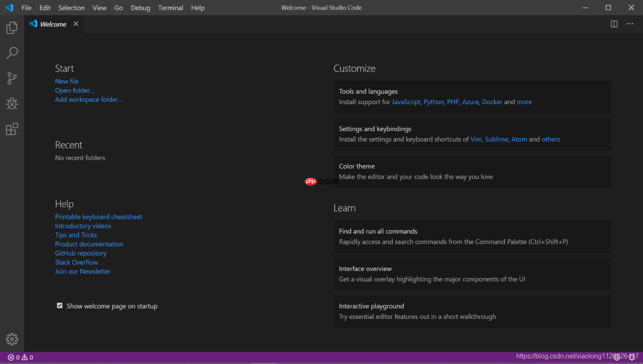
Task: Open the Explorer view in the activity bar
Action: click(x=12, y=27)
